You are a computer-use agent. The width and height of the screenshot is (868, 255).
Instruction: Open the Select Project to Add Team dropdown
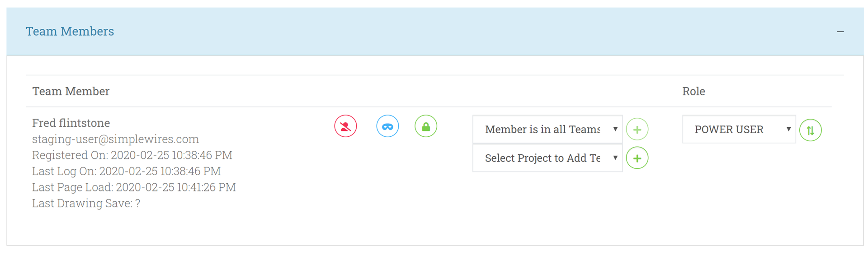(x=547, y=158)
